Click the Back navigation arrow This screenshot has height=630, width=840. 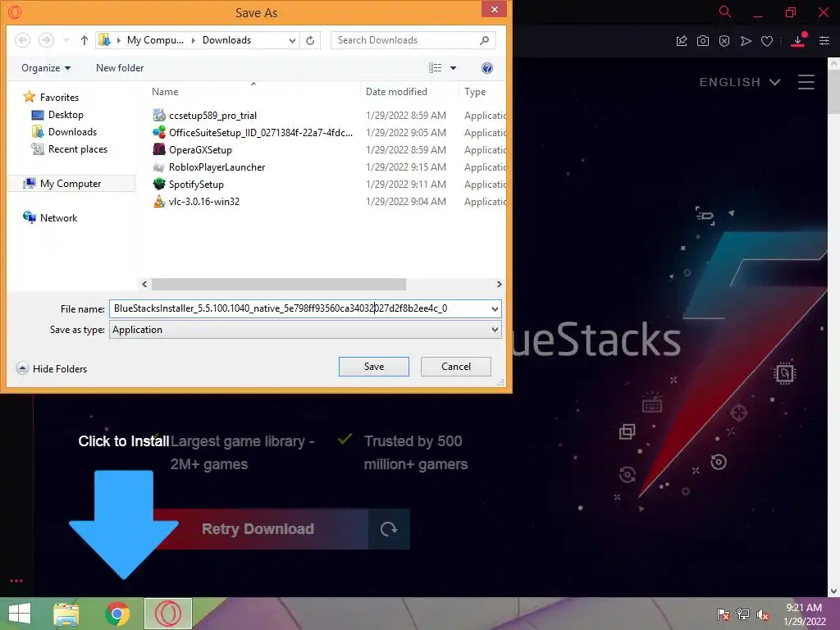(22, 40)
